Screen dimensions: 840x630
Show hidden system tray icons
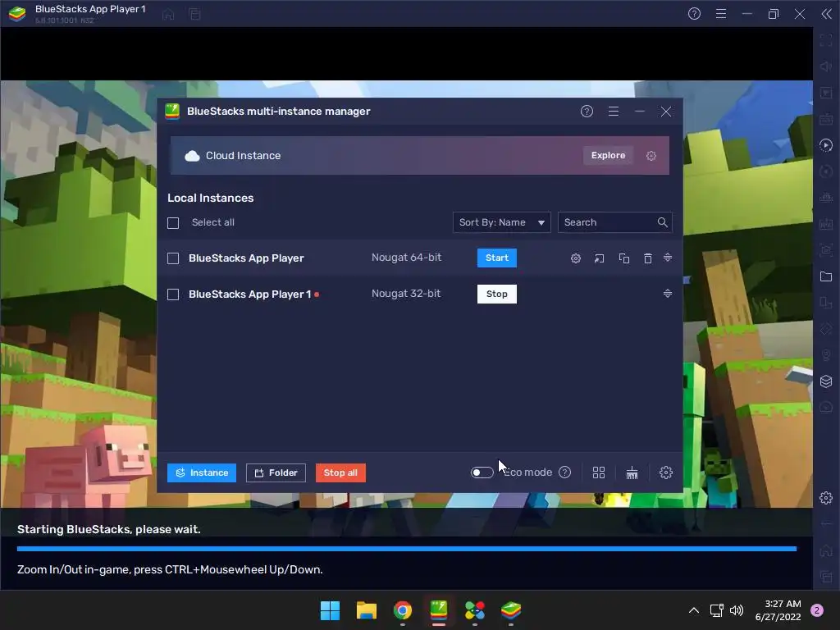pos(694,610)
